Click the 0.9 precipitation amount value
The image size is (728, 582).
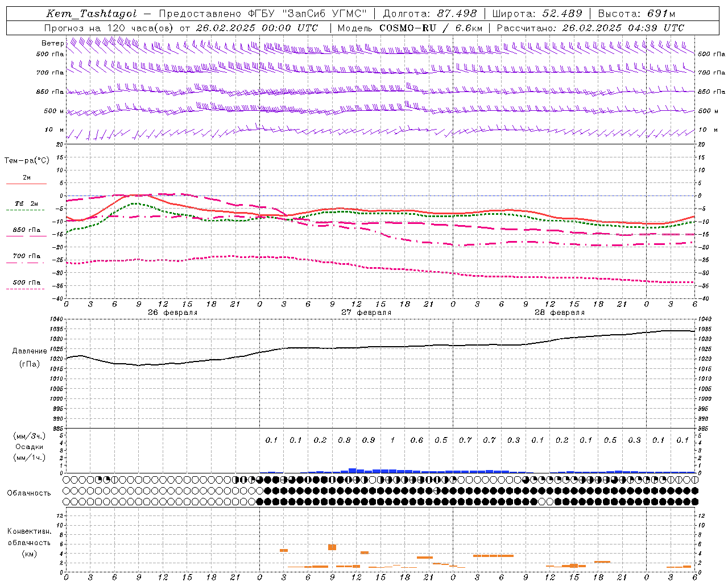(368, 440)
